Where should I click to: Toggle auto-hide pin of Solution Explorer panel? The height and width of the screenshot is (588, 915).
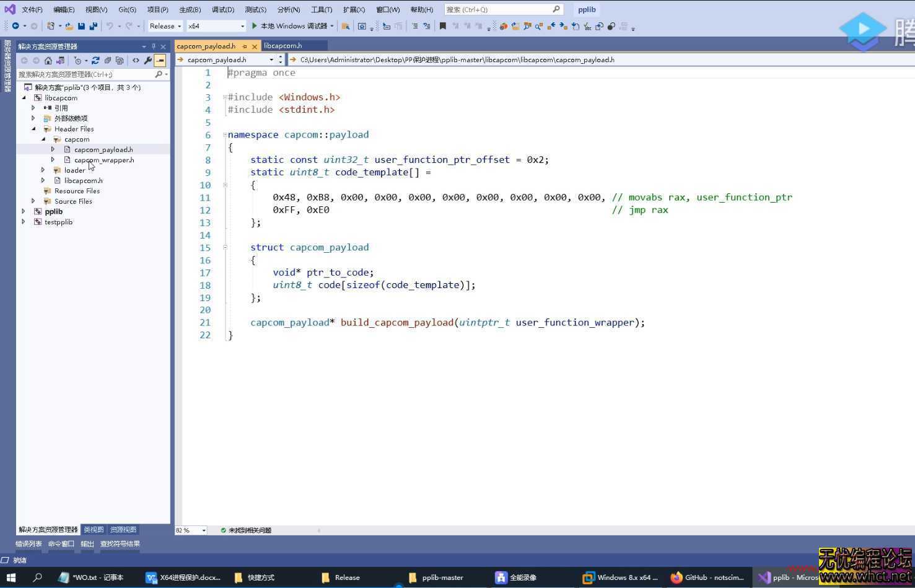coord(154,46)
